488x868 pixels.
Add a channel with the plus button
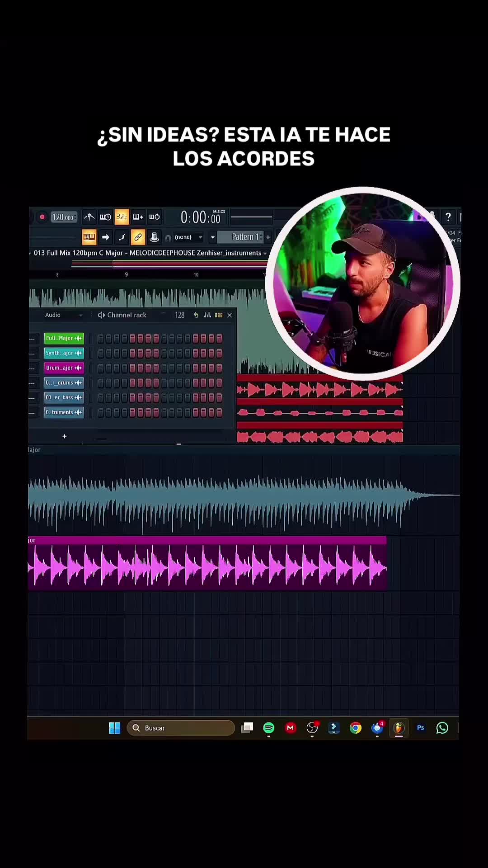(x=65, y=436)
